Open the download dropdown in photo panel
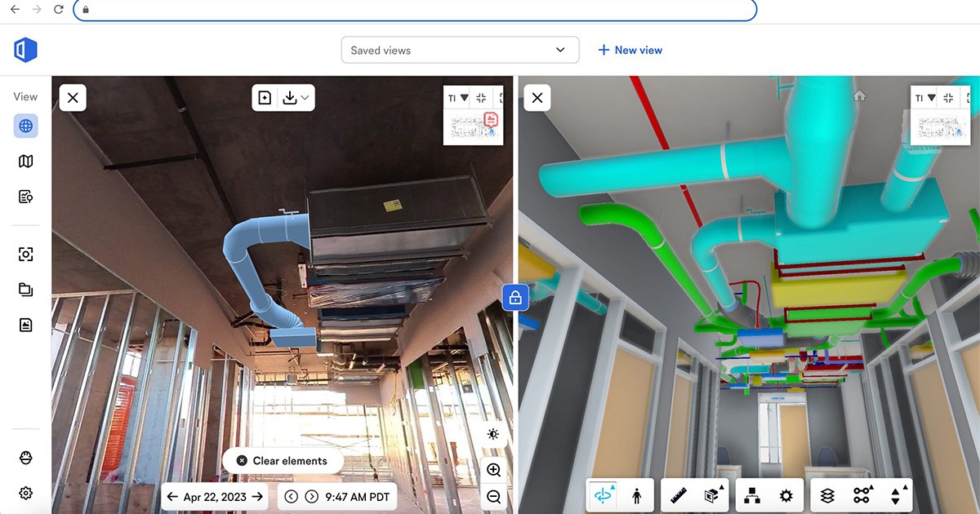Viewport: 980px width, 514px height. (296, 98)
